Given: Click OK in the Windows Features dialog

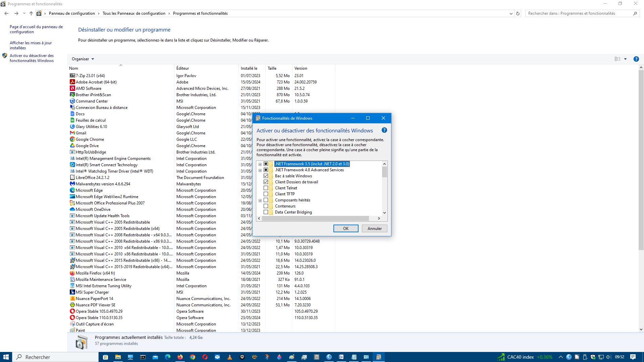Looking at the screenshot, I should click(x=345, y=229).
